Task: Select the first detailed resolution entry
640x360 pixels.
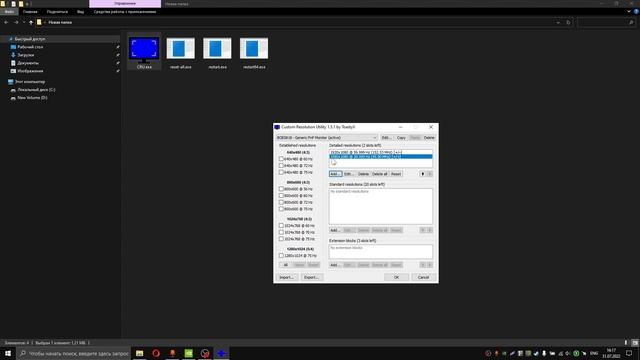Action: [380, 152]
